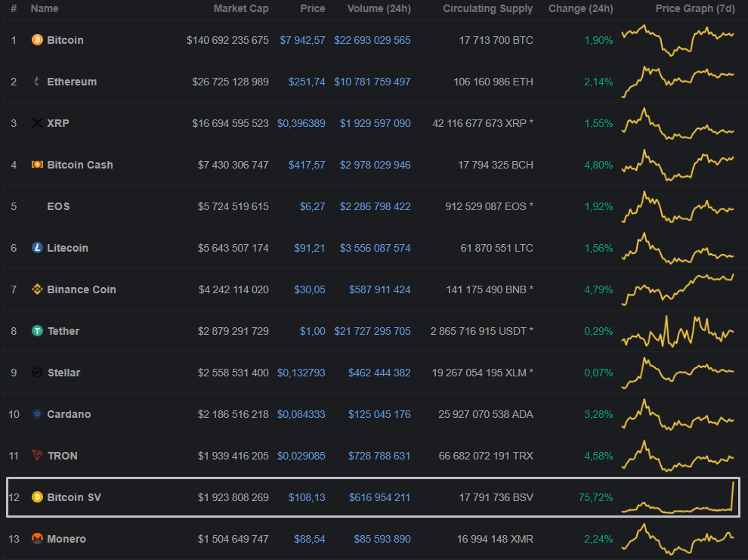
Task: Open the Bitcoin SV coin name link
Action: tap(74, 497)
